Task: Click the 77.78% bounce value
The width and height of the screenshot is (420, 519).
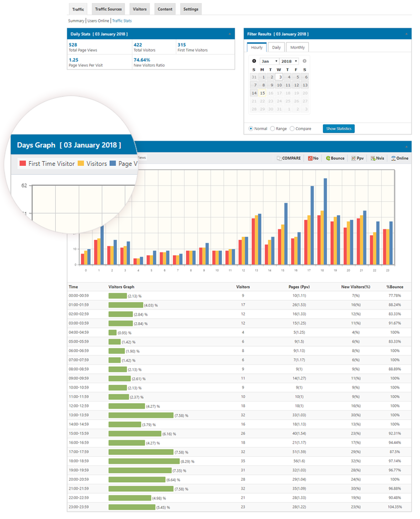Action: click(x=395, y=295)
